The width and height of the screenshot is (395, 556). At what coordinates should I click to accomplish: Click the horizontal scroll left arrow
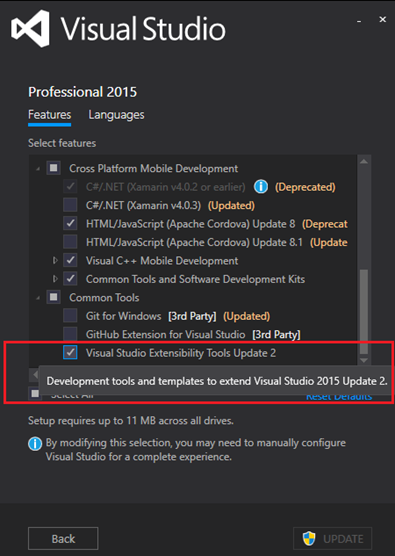tap(35, 374)
